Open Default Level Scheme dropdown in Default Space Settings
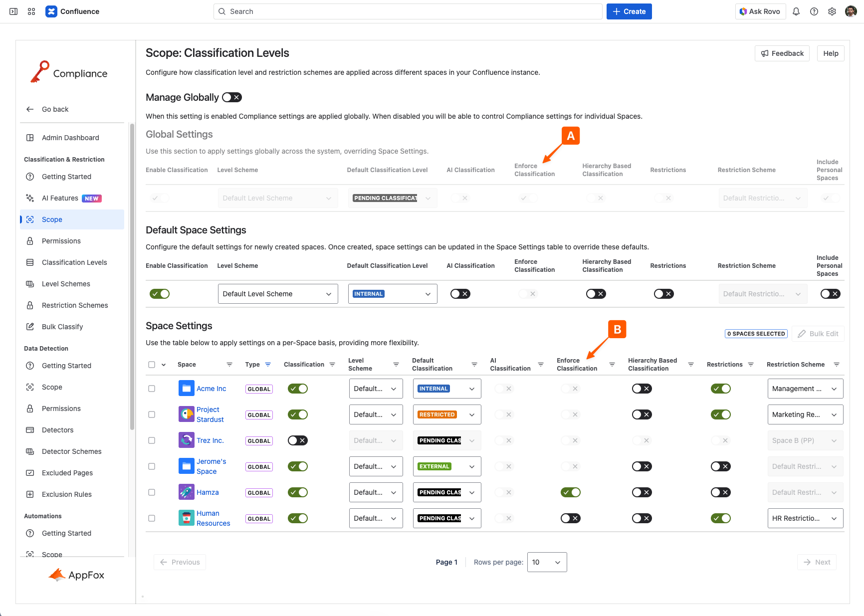The width and height of the screenshot is (864, 616). point(278,294)
